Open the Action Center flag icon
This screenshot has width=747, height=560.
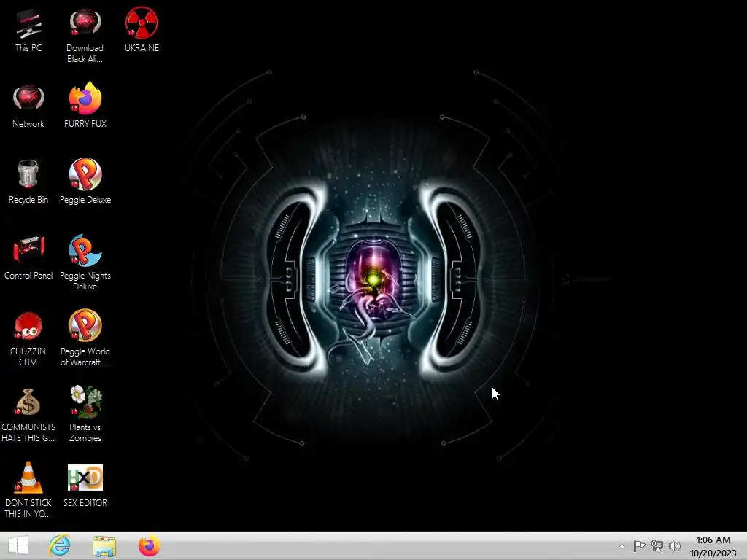pyautogui.click(x=639, y=546)
